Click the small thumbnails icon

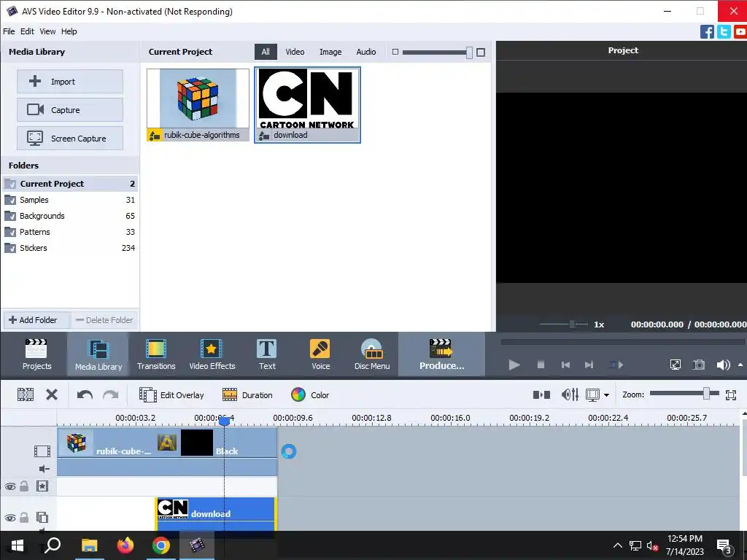tap(395, 52)
